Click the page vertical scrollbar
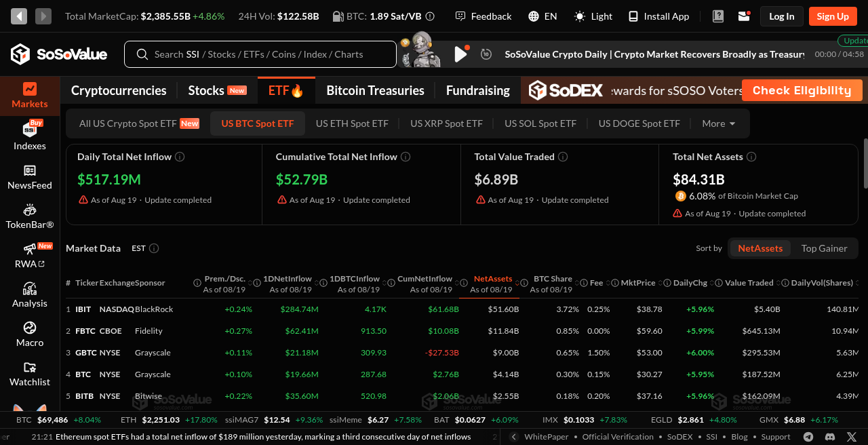The width and height of the screenshot is (868, 445). tap(865, 163)
